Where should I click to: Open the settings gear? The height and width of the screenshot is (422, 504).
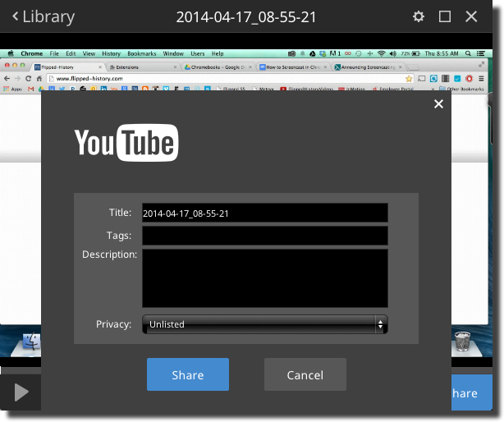point(418,16)
